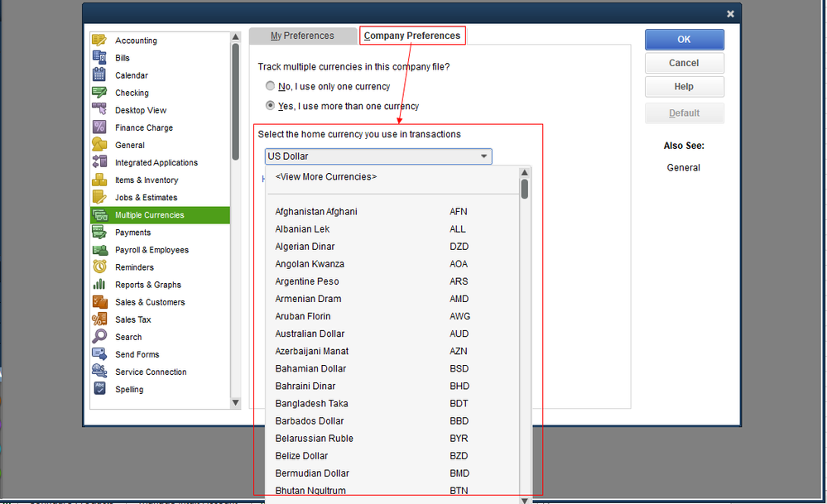Choose Argentine Peso currency
The width and height of the screenshot is (827, 504).
tap(393, 281)
